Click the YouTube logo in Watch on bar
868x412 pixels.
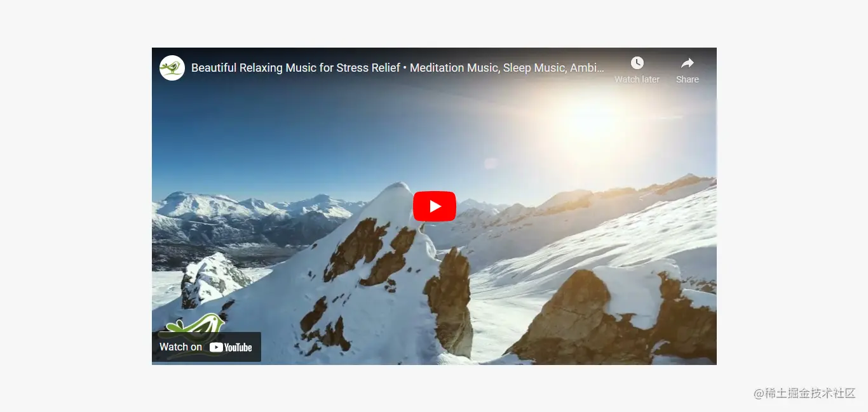pos(231,347)
